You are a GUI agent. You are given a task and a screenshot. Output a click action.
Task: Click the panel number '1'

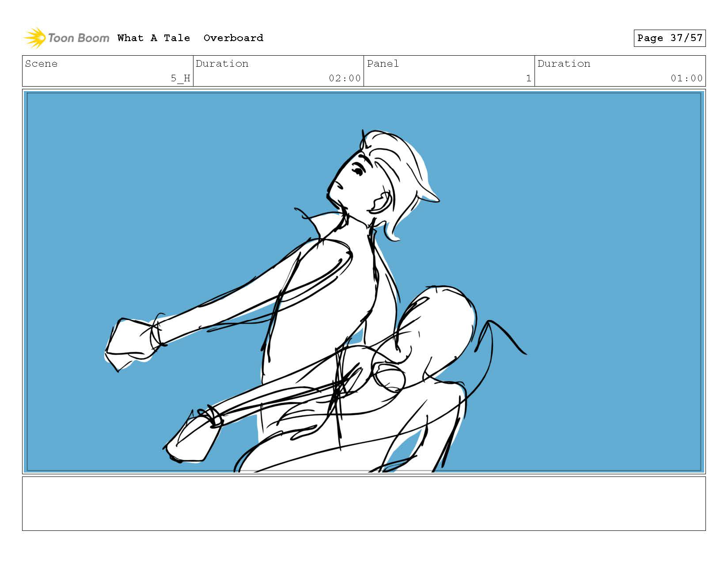(x=529, y=78)
